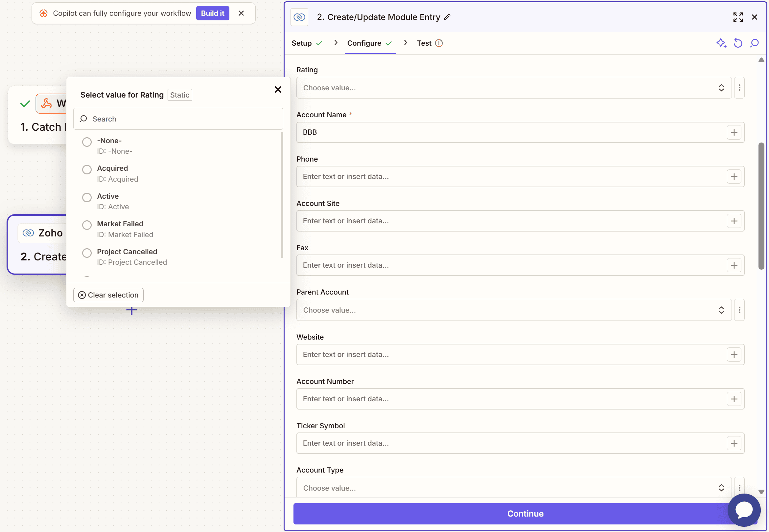Click the undo/refresh arrow icon
Screen dimensions: 769x532
[738, 43]
